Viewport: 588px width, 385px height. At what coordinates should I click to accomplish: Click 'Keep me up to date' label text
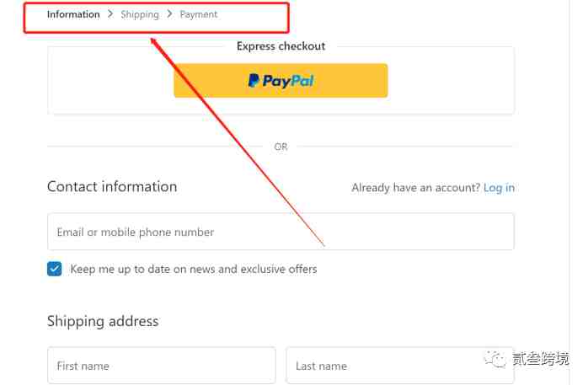coord(194,269)
